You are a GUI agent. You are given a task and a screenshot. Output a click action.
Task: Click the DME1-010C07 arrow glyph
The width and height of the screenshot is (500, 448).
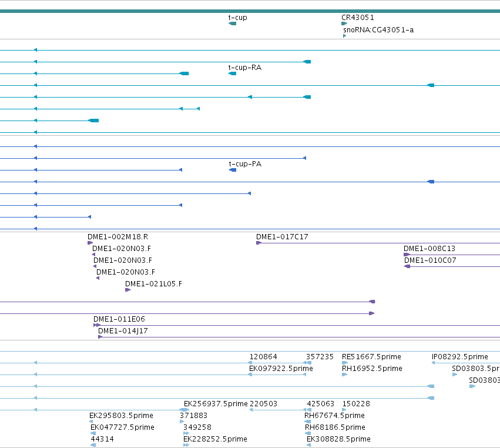point(407,266)
